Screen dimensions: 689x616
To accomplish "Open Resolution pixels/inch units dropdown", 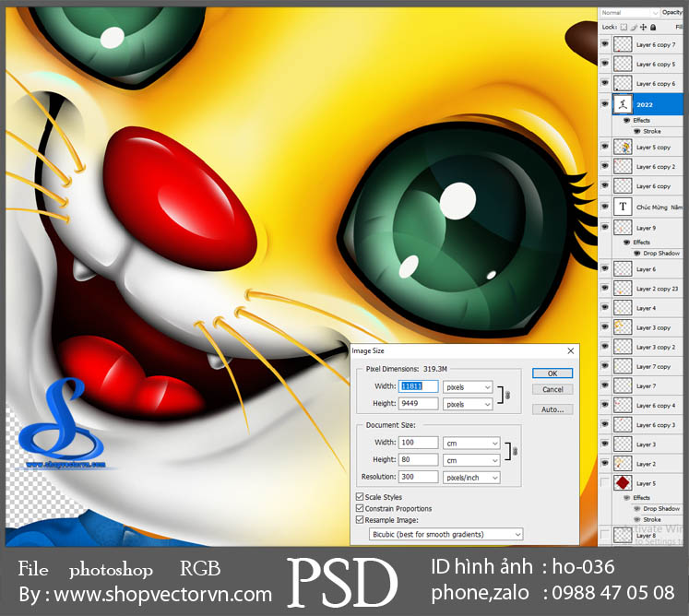I will [x=471, y=478].
